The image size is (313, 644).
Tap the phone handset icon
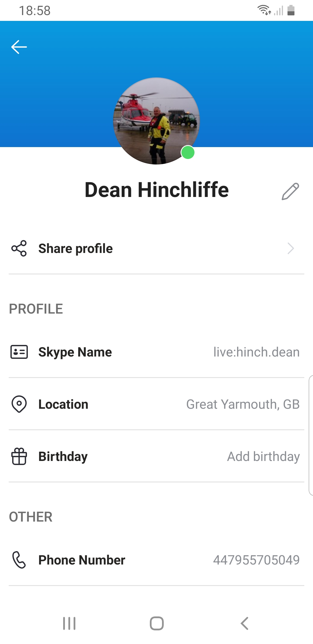click(19, 560)
